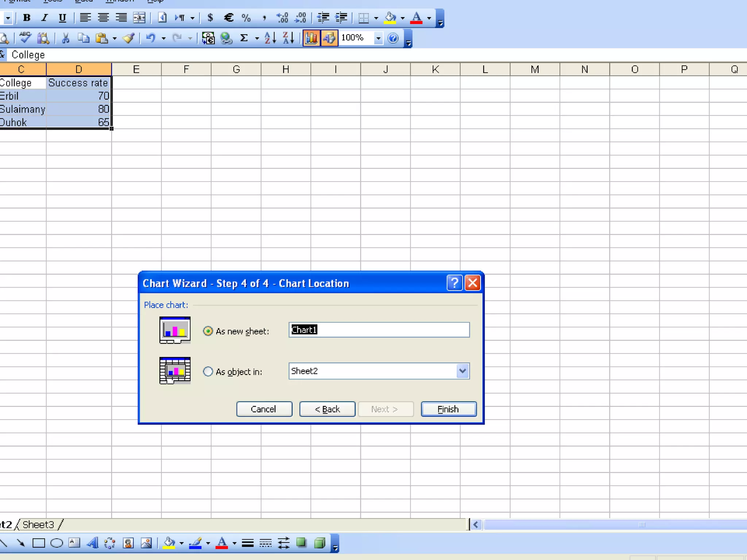Click the Insert WordArt icon
The width and height of the screenshot is (747, 560).
point(92,543)
